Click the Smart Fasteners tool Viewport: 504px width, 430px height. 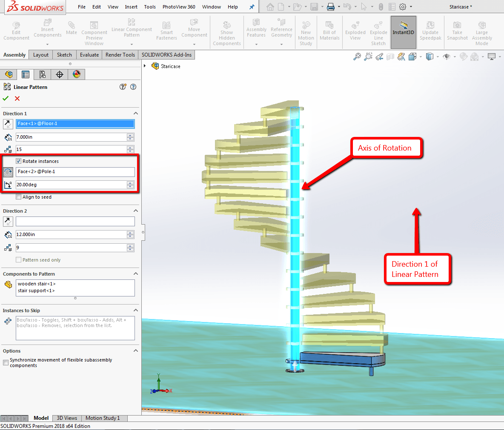pos(166,30)
